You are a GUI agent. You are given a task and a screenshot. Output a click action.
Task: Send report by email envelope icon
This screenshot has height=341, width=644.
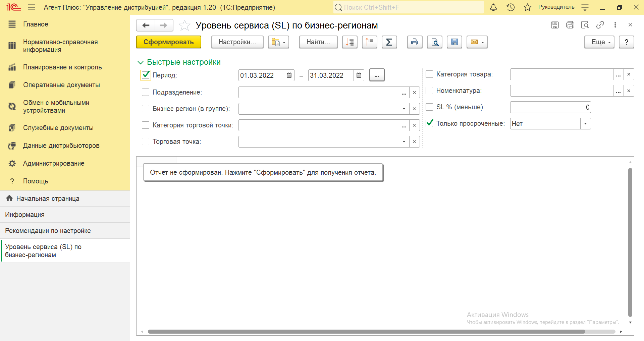[x=477, y=42]
